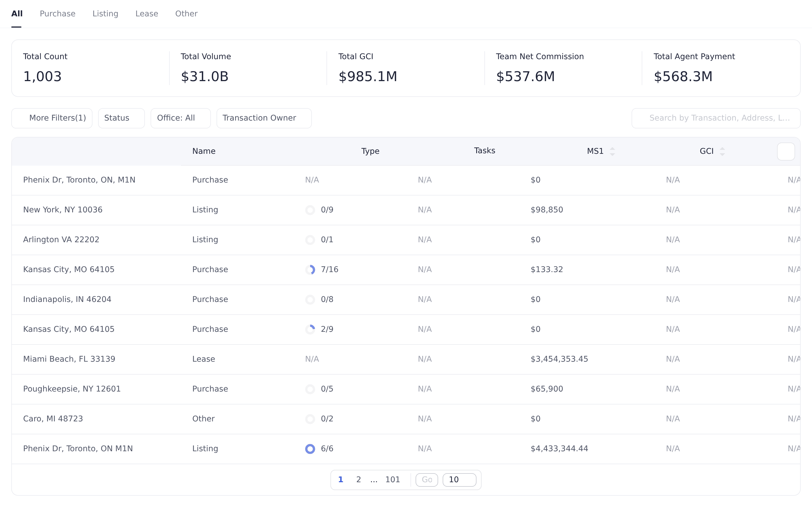Screen dimensions: 812x507
Task: Open More Filters(1) panel
Action: (52, 118)
